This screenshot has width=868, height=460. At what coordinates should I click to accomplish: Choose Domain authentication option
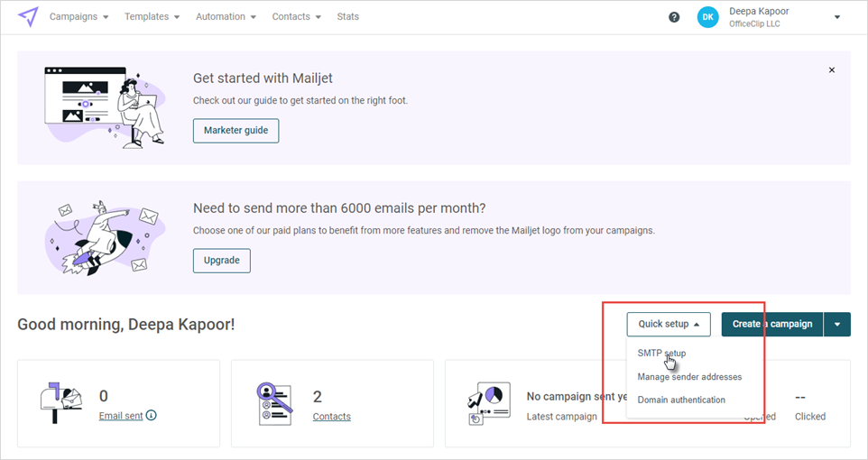coord(681,400)
